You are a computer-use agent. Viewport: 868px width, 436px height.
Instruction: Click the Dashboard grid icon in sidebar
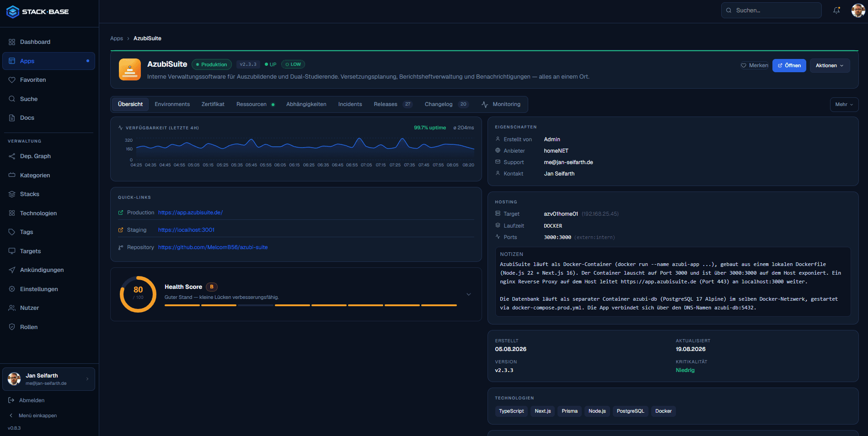(x=12, y=42)
